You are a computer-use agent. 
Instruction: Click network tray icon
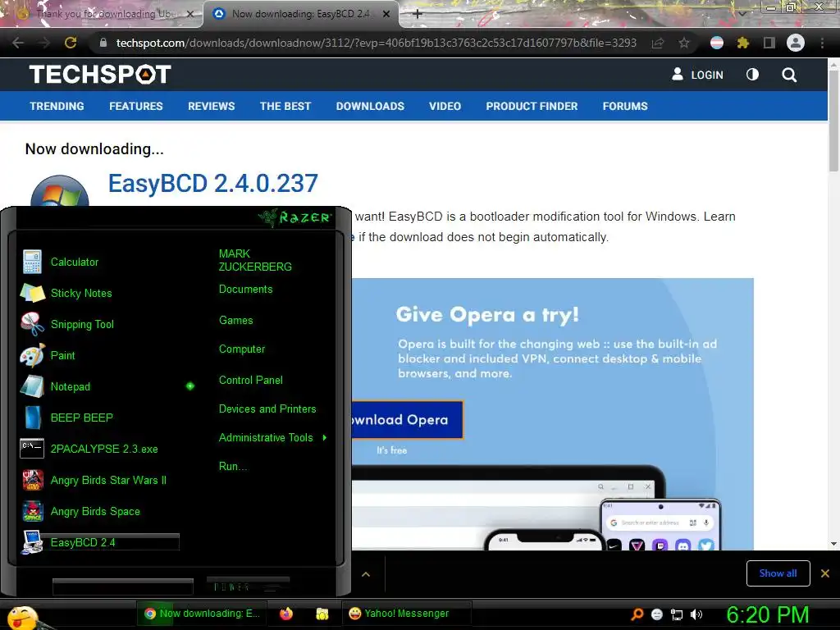pos(677,614)
